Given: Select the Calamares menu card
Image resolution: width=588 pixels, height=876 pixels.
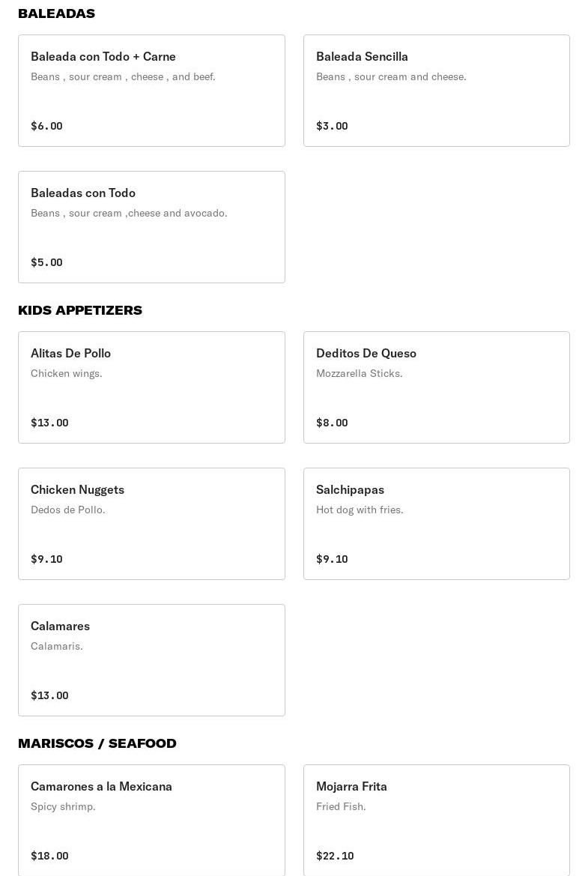Looking at the screenshot, I should click(151, 660).
